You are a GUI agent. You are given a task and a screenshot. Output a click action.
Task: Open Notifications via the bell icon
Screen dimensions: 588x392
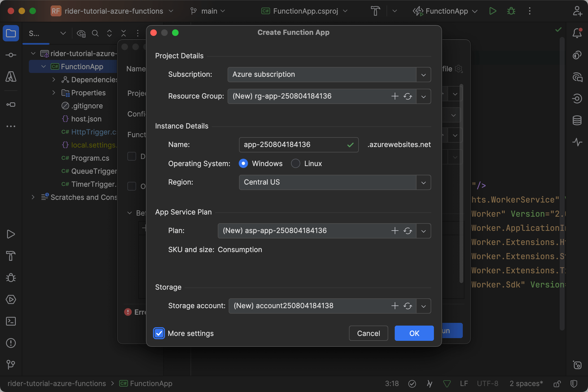(577, 33)
